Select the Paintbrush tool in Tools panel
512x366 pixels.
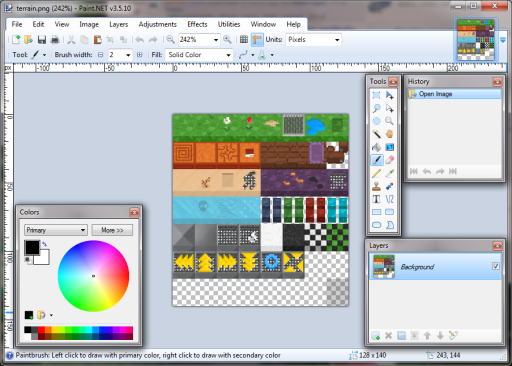click(x=376, y=160)
